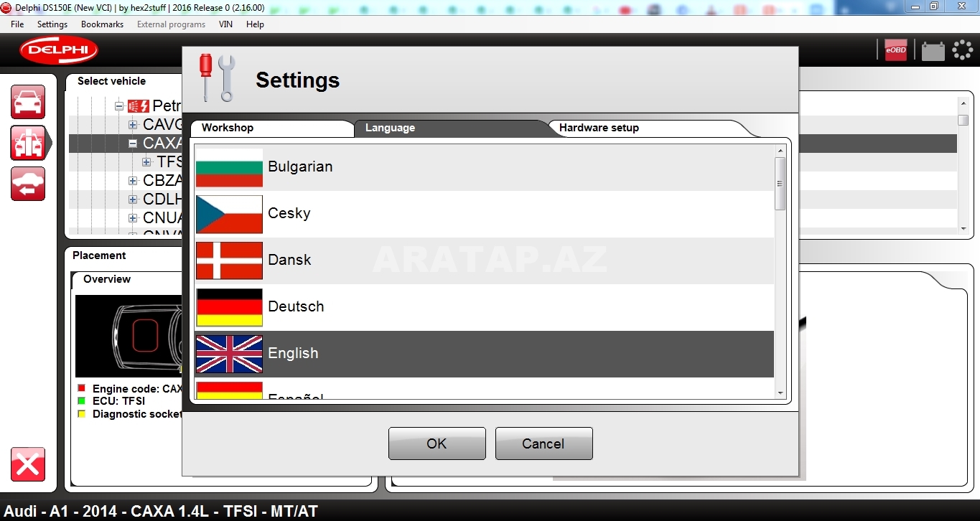Switch to the Workshop tab
Viewport: 980px width, 521px height.
pyautogui.click(x=271, y=128)
